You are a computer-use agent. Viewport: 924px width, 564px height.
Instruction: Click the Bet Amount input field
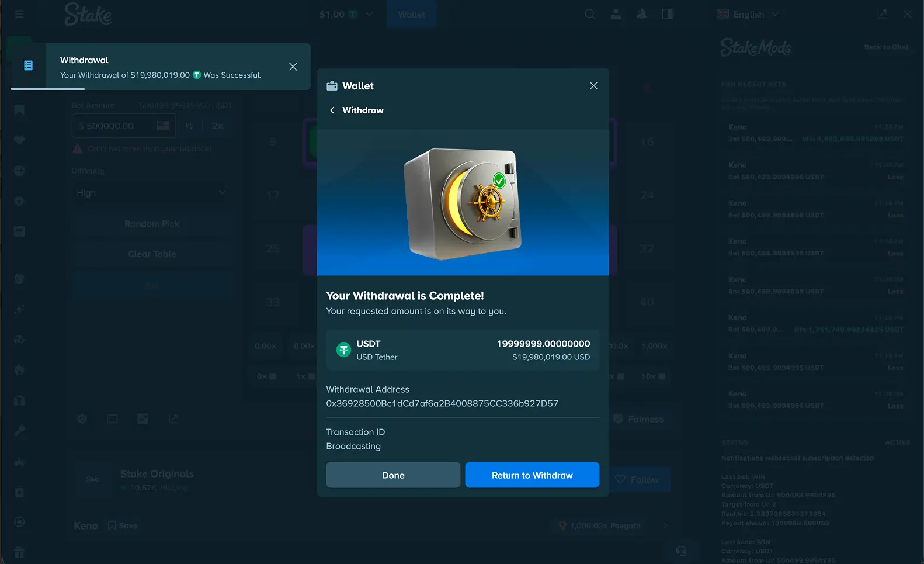pos(123,126)
